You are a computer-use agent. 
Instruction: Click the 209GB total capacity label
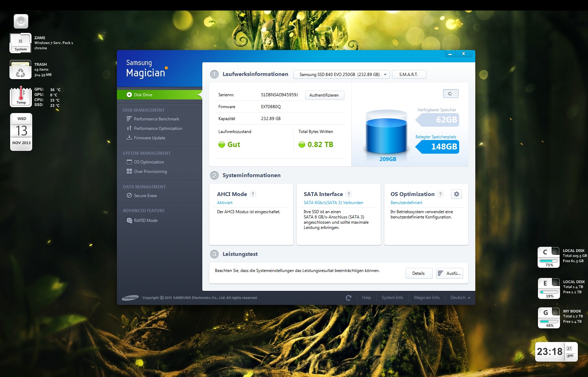[388, 159]
